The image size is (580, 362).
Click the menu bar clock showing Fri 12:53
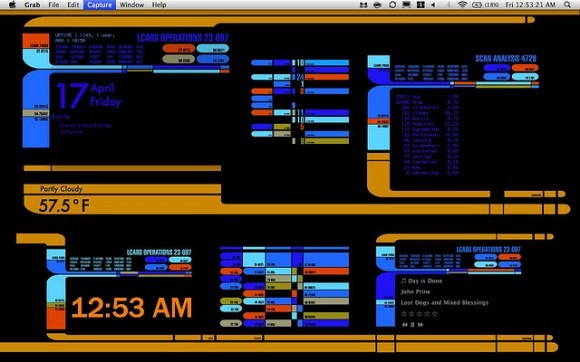coord(530,5)
